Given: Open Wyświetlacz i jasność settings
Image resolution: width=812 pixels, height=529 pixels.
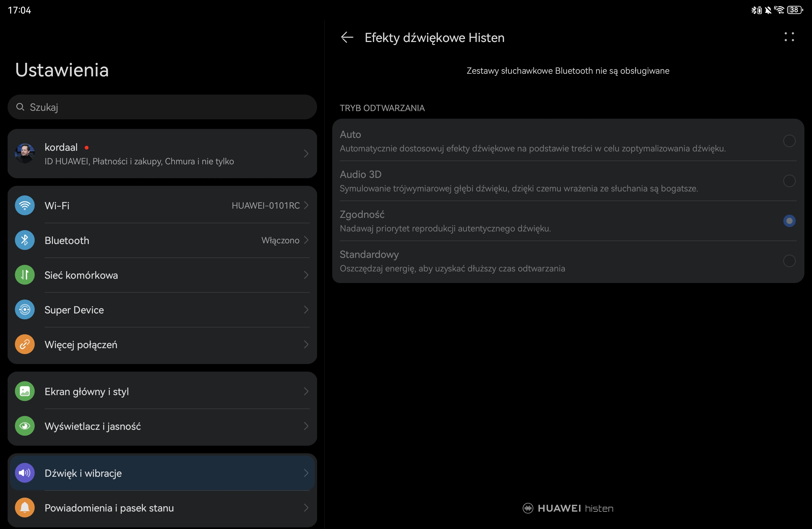Looking at the screenshot, I should click(162, 426).
